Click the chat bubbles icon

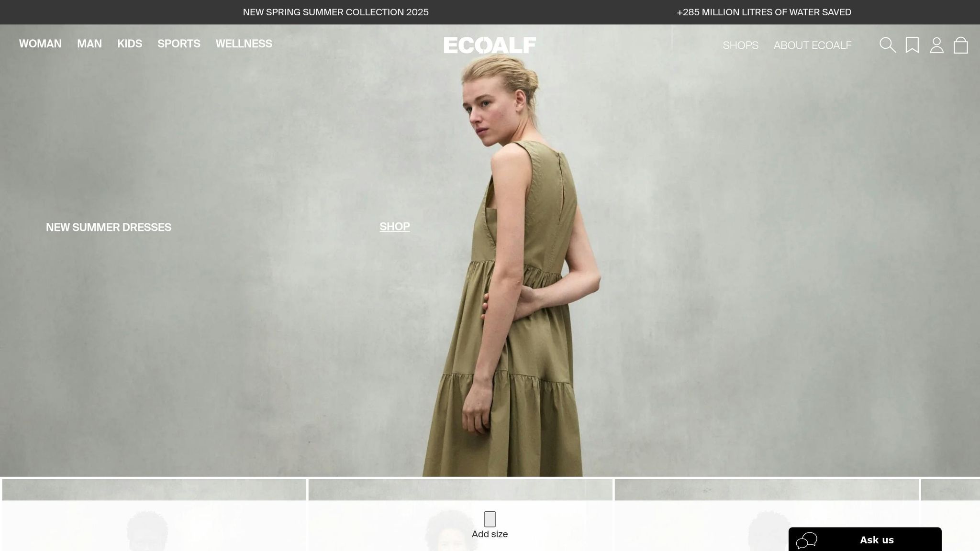(x=806, y=540)
